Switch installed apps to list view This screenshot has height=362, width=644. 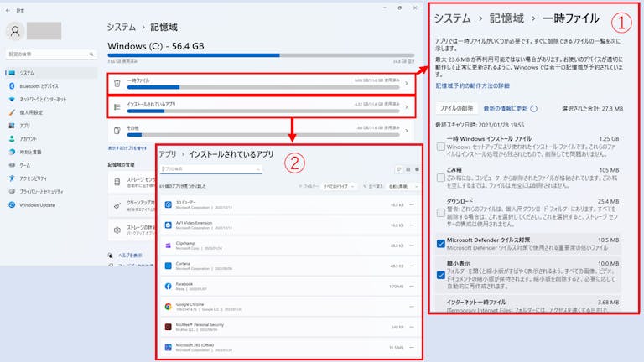pos(399,169)
